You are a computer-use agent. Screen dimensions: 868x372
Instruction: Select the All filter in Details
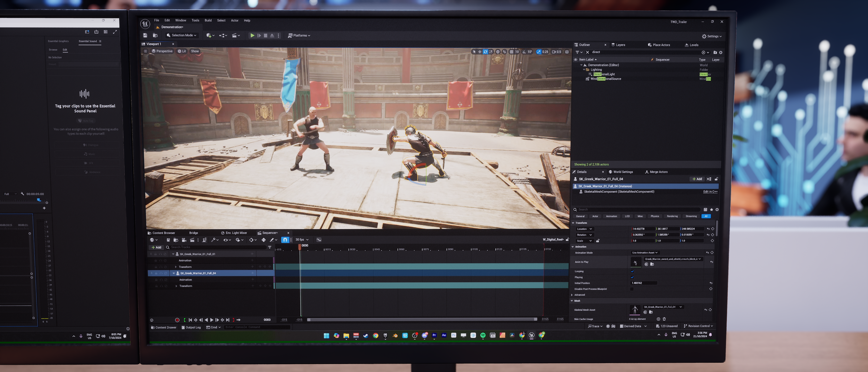pos(706,216)
